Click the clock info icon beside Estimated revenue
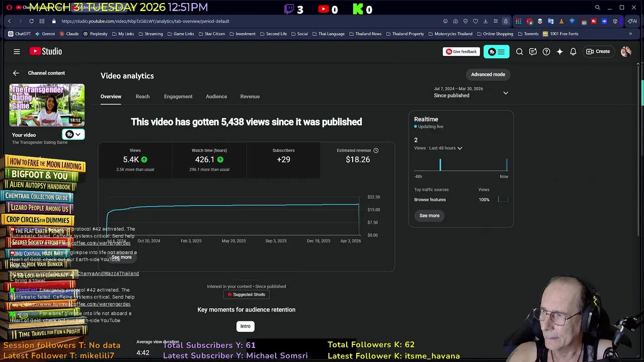 (376, 150)
